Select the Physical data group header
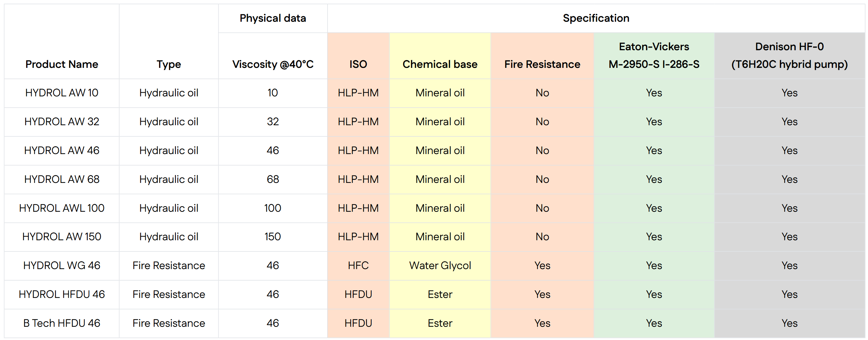 pyautogui.click(x=273, y=18)
